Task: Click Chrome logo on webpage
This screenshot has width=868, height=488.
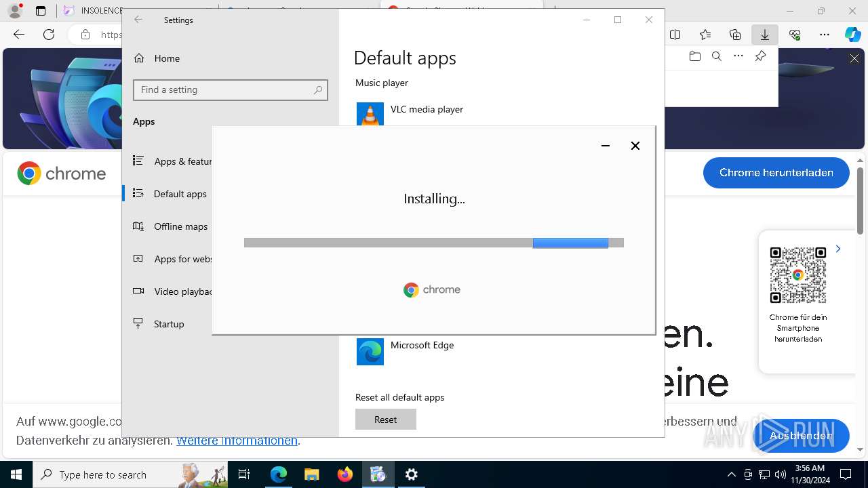Action: point(62,174)
